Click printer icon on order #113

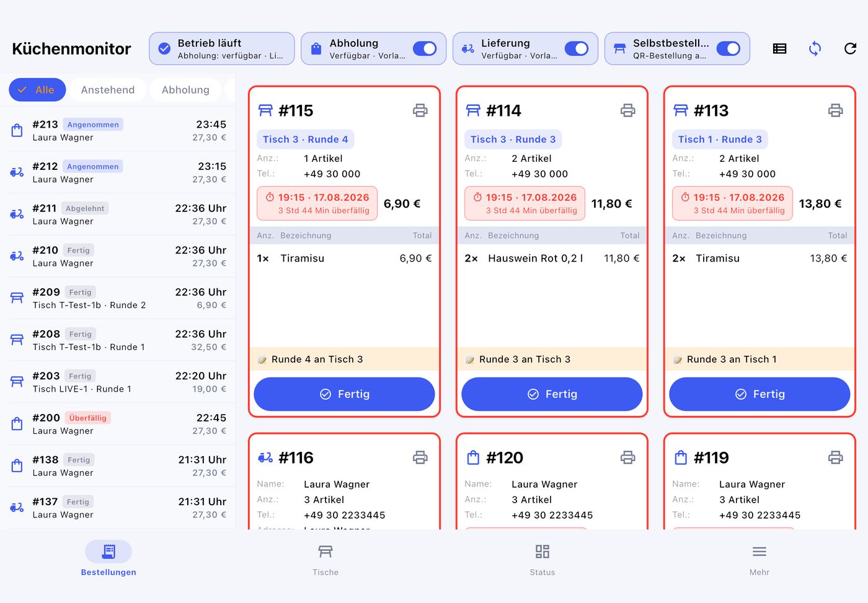click(x=836, y=110)
